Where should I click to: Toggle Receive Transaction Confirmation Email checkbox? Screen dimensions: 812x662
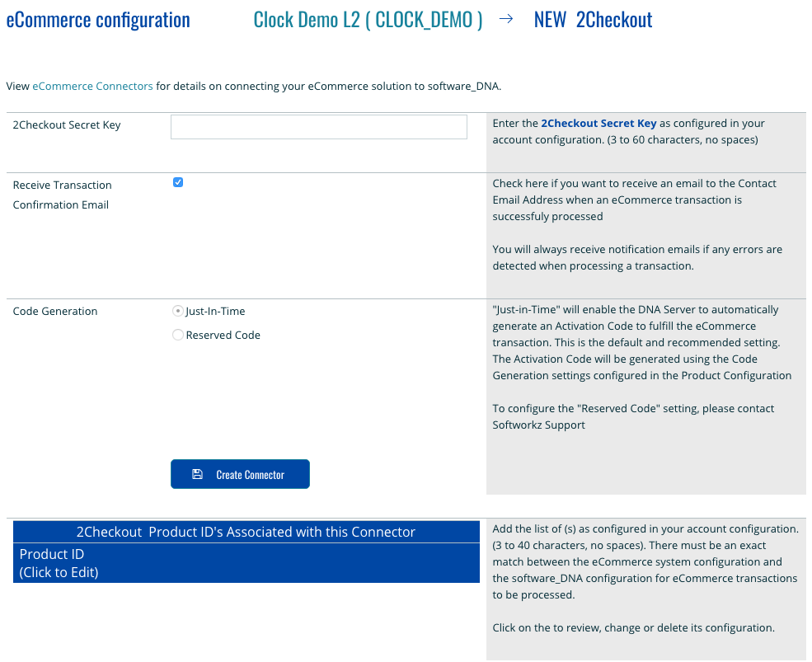(x=178, y=182)
